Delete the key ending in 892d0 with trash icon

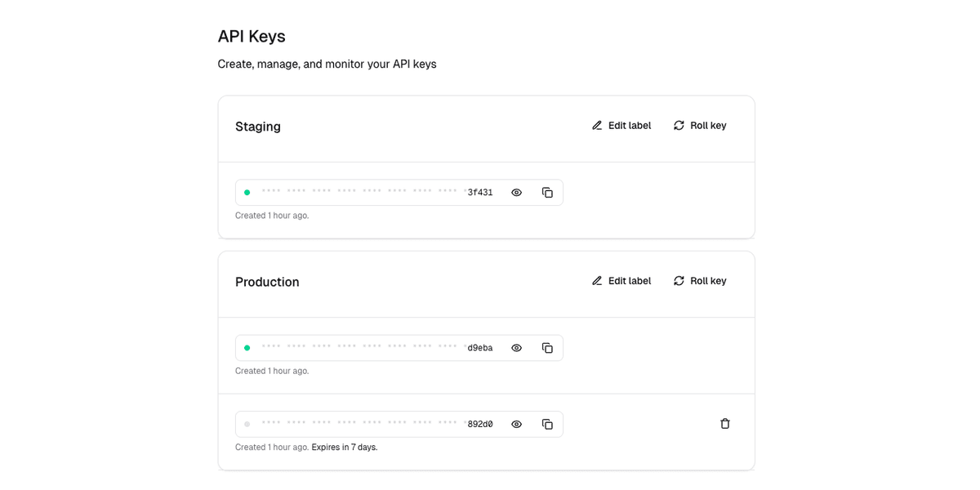[725, 423]
